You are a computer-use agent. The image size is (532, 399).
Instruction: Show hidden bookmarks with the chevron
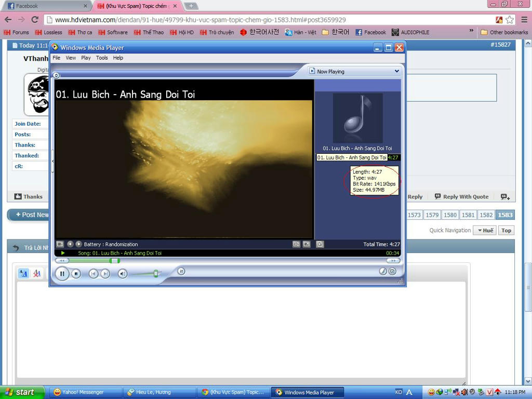point(471,31)
